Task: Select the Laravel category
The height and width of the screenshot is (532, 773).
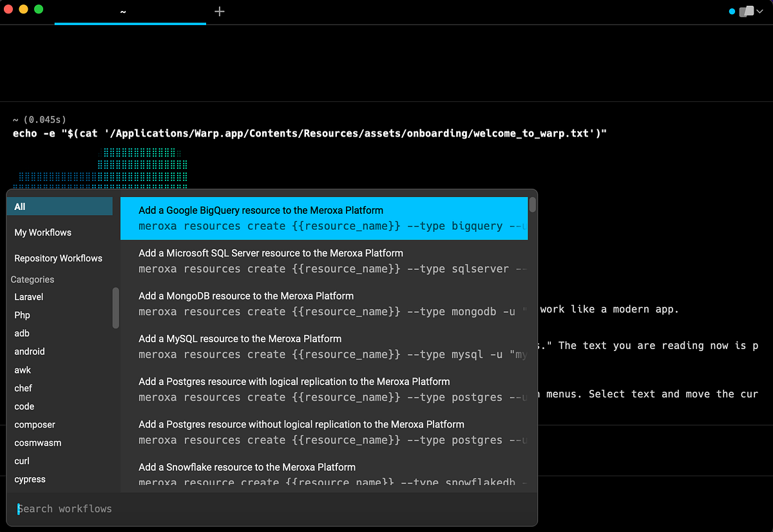Action: click(28, 297)
